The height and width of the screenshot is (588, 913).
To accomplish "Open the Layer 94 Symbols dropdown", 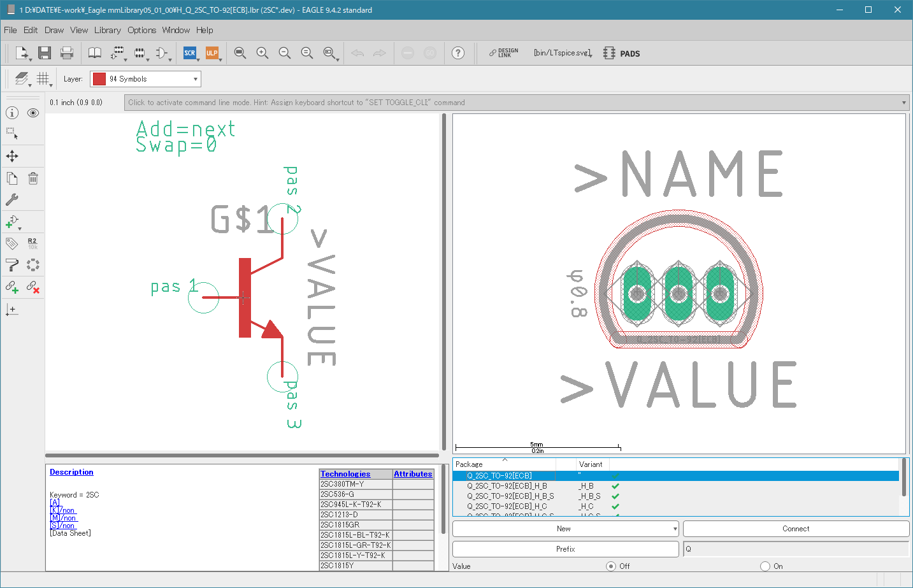I will pos(145,79).
